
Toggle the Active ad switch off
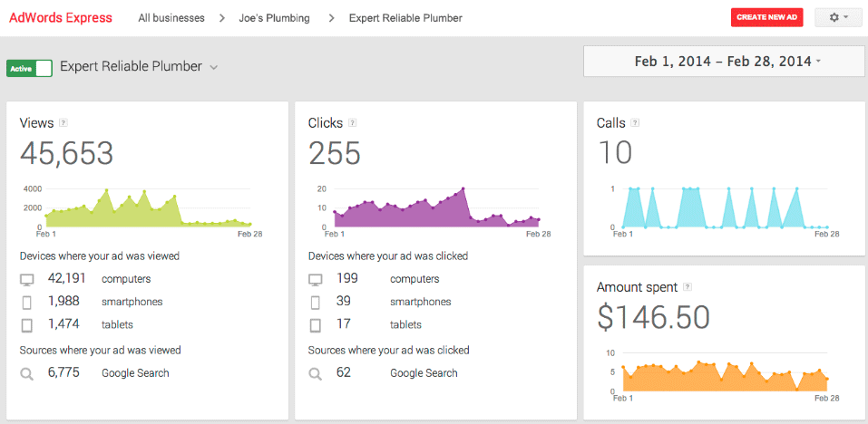coord(29,68)
